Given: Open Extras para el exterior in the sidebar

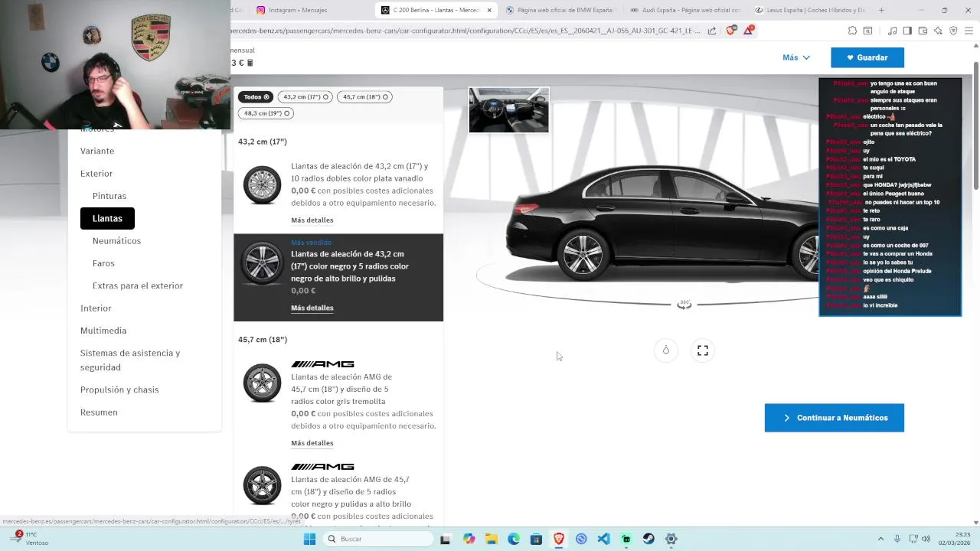Looking at the screenshot, I should 138,285.
